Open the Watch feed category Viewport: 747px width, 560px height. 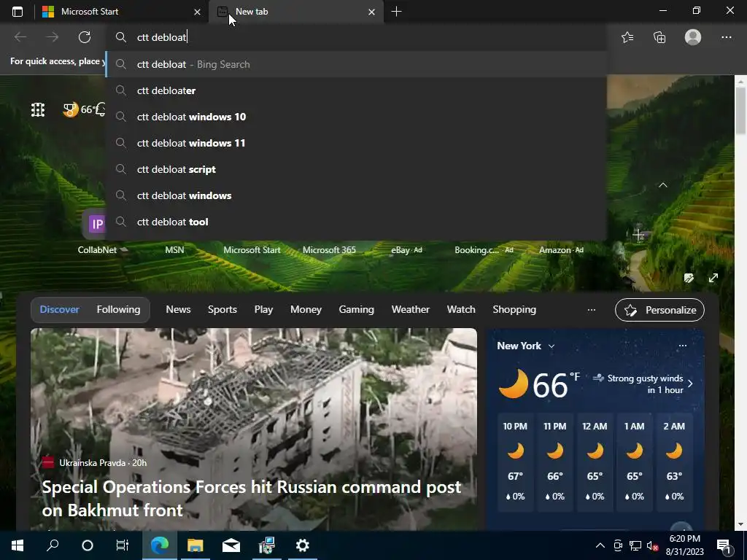point(461,309)
